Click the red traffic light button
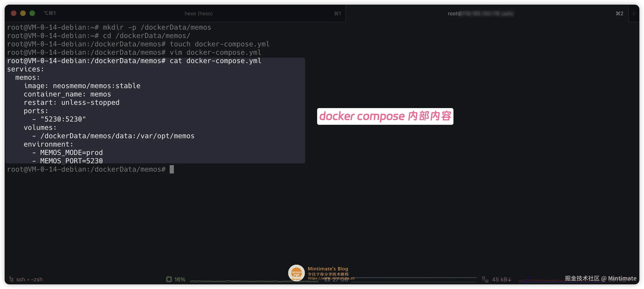 tap(14, 13)
